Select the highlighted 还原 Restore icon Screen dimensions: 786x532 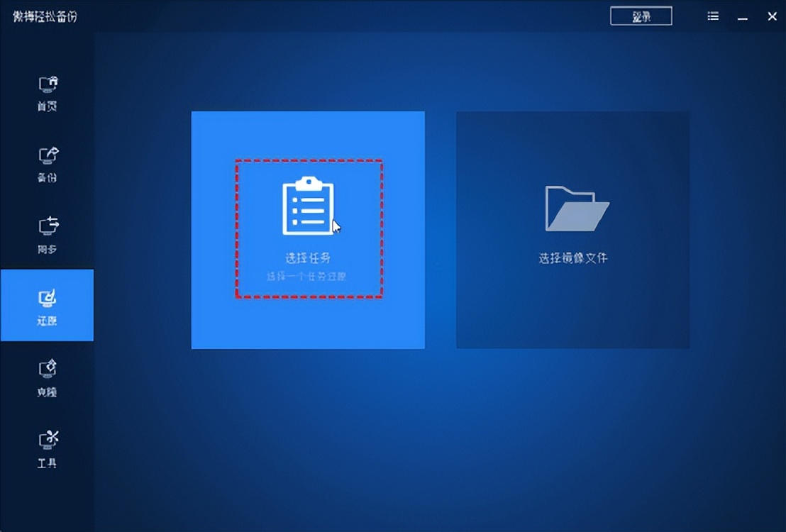pos(47,305)
